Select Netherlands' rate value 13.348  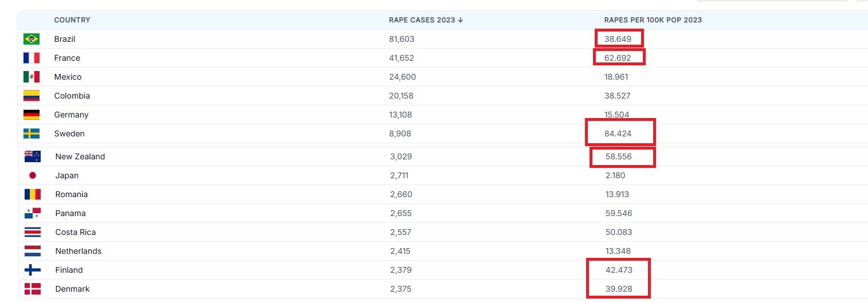tap(618, 251)
